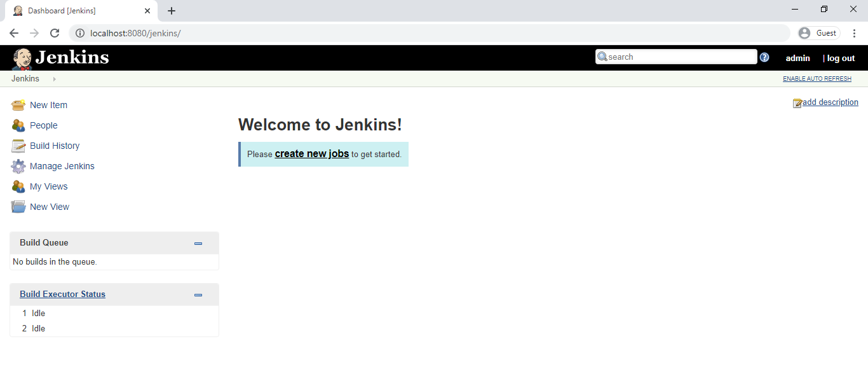868x381 pixels.
Task: Click the Jenkins butler logo icon
Action: tap(22, 59)
